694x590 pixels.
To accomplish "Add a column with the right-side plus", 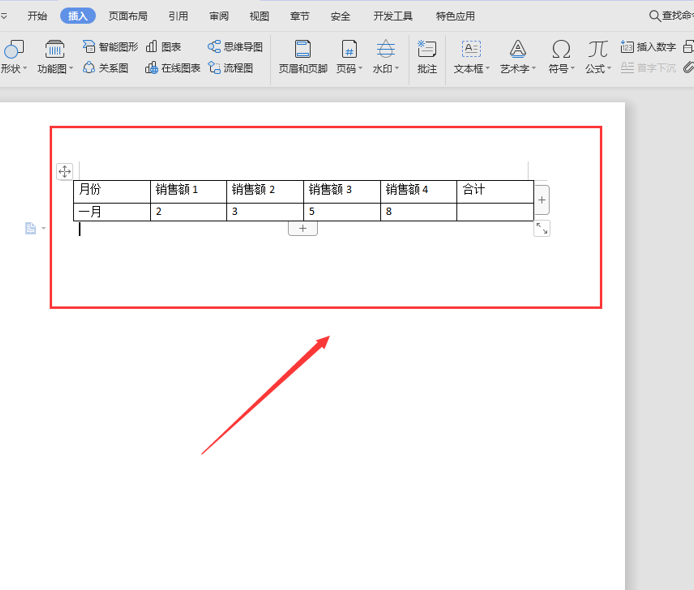I will [x=542, y=200].
